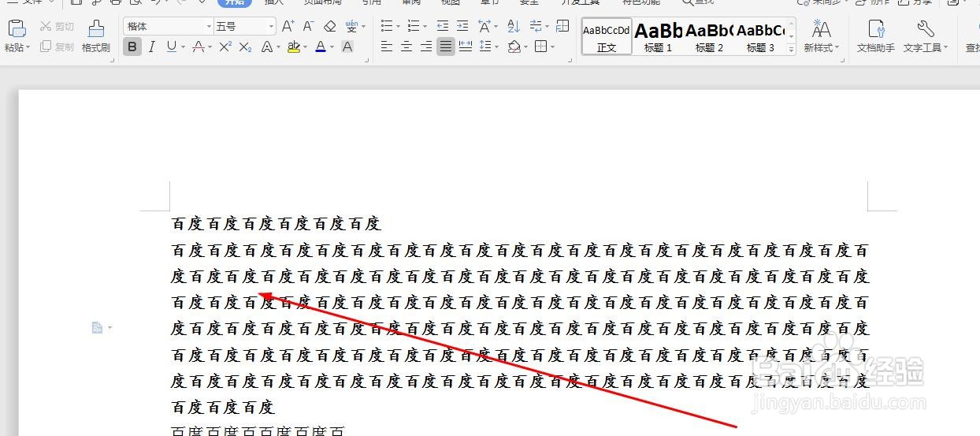Image resolution: width=980 pixels, height=436 pixels.
Task: Click the paragraph shading paint bucket icon
Action: click(x=514, y=47)
